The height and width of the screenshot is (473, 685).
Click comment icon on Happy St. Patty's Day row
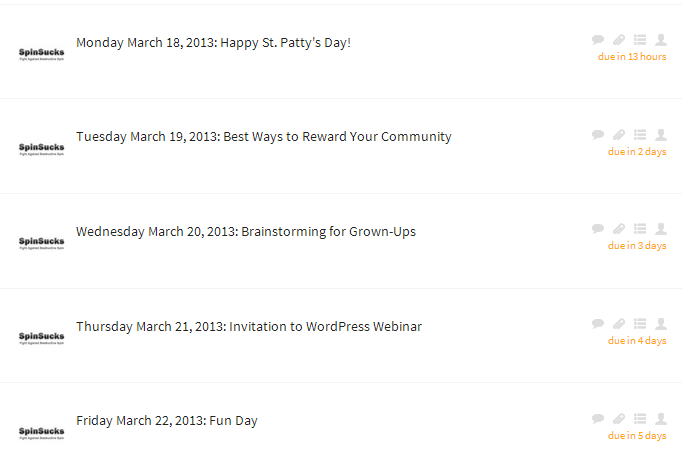(x=598, y=40)
